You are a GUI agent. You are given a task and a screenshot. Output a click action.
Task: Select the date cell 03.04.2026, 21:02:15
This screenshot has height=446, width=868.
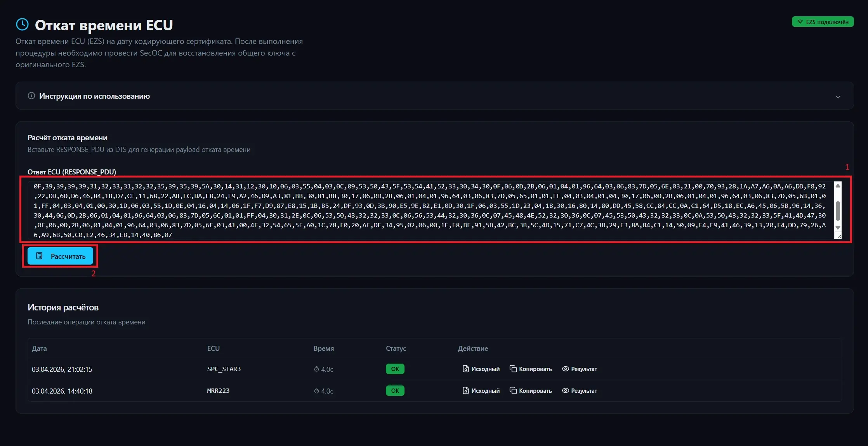pyautogui.click(x=62, y=369)
